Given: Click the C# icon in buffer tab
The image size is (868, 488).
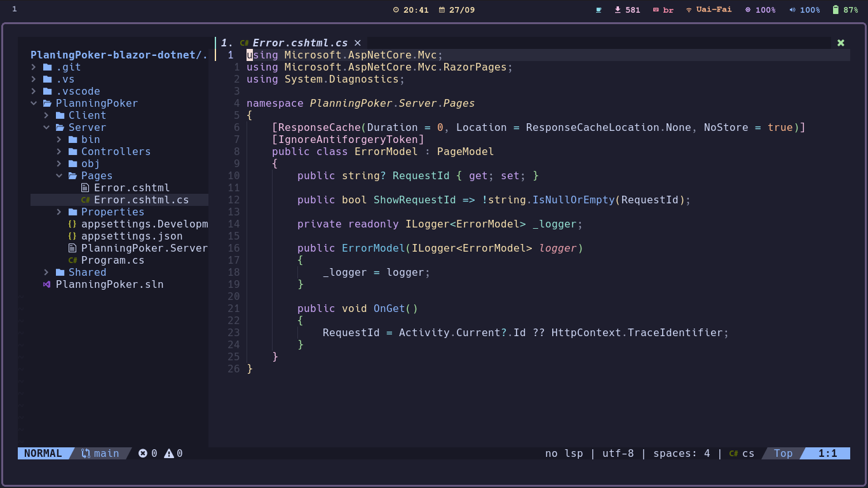Looking at the screenshot, I should pyautogui.click(x=244, y=43).
